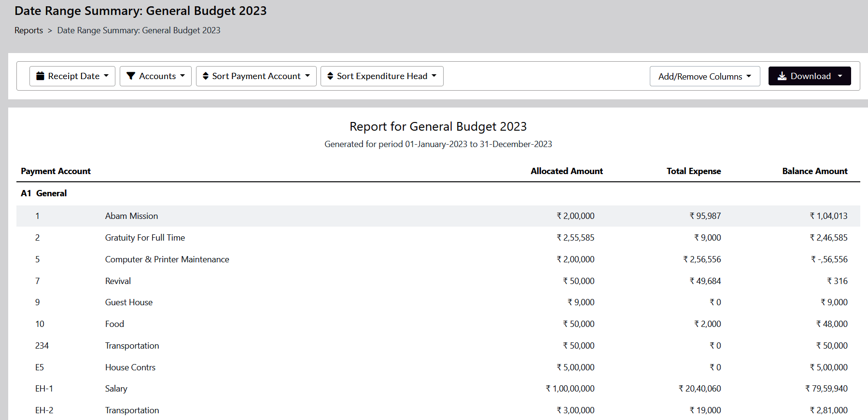868x420 pixels.
Task: Expand the Accounts filter dropdown
Action: pos(155,76)
